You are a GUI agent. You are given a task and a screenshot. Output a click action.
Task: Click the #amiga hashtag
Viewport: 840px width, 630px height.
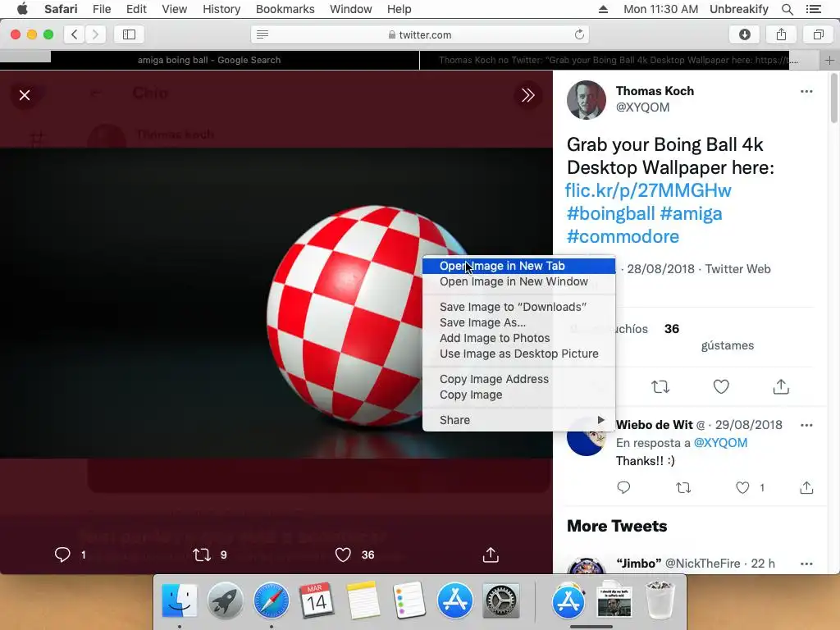[x=691, y=213]
